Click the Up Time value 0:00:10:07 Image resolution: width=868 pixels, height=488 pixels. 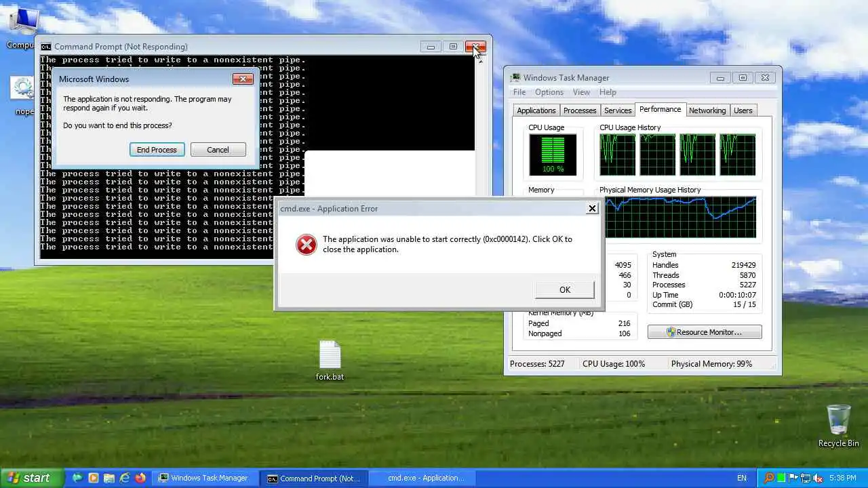[x=738, y=295]
